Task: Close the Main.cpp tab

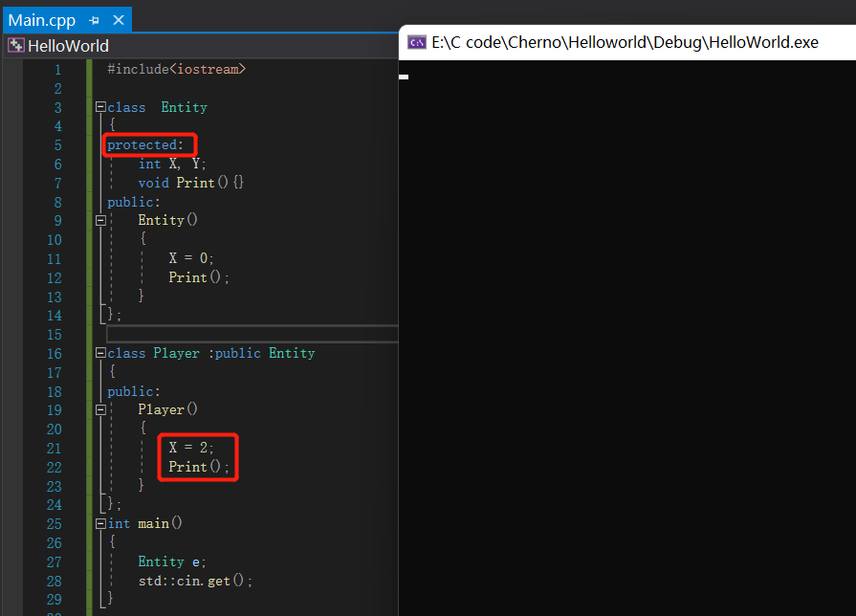Action: pos(118,19)
